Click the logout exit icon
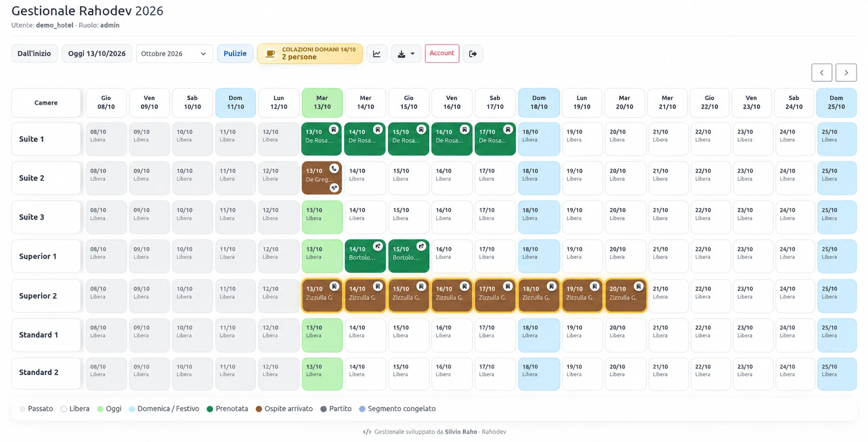This screenshot has height=442, width=868. (x=473, y=54)
